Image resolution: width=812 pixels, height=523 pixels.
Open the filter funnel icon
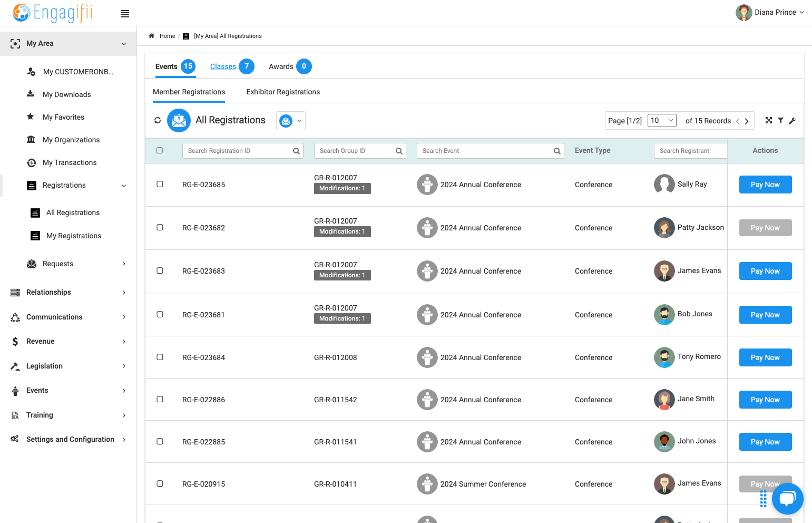click(780, 120)
